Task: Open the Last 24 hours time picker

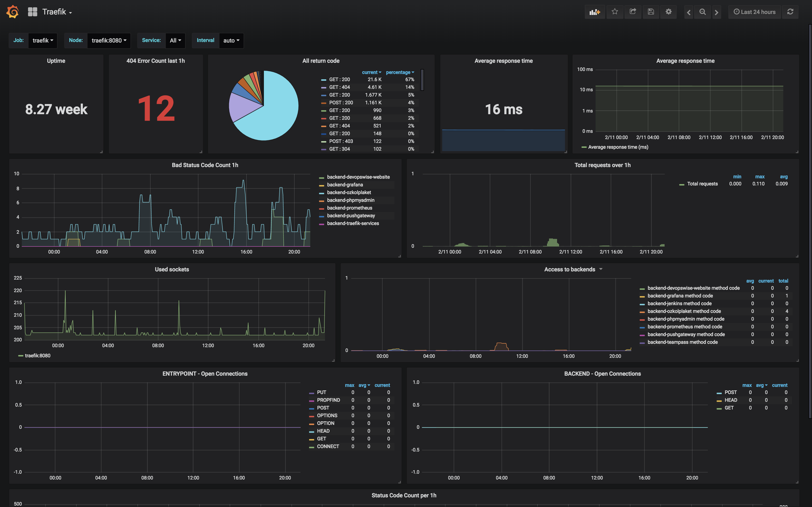Action: pyautogui.click(x=754, y=12)
